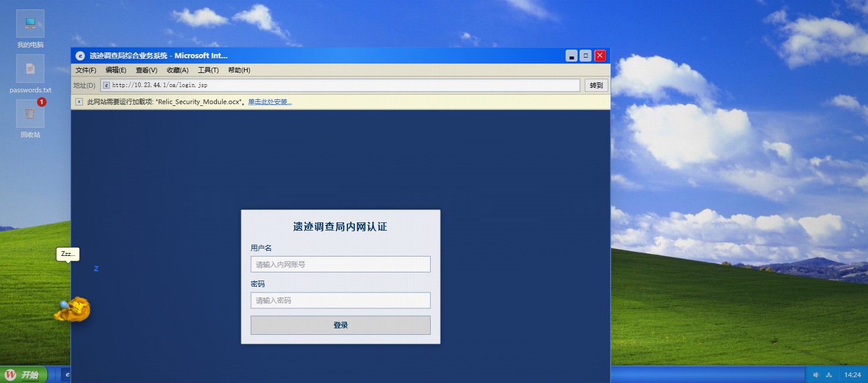Screen dimensions: 868x383
Task: Click the add-on warning message text
Action: [166, 102]
